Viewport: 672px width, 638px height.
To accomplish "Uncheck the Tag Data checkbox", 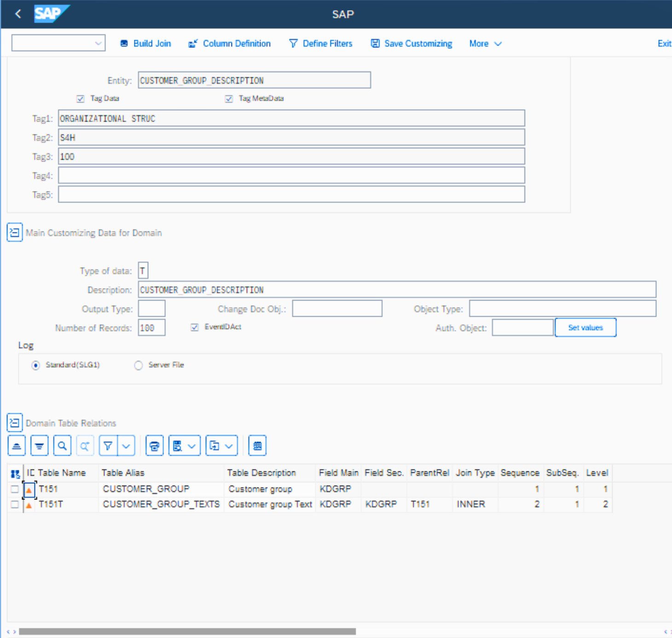I will pyautogui.click(x=81, y=99).
